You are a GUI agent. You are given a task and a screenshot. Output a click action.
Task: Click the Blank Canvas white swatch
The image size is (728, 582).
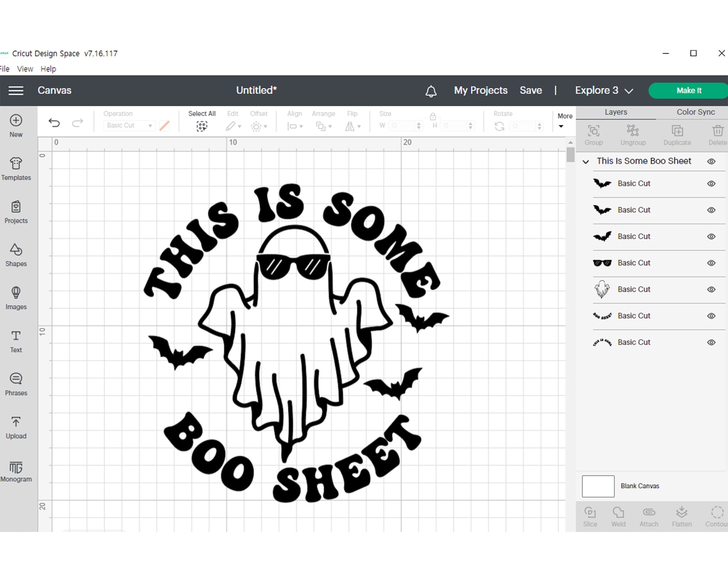click(x=598, y=486)
